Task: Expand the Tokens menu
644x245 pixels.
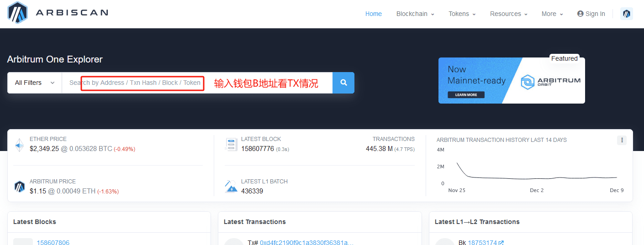Action: [x=462, y=14]
